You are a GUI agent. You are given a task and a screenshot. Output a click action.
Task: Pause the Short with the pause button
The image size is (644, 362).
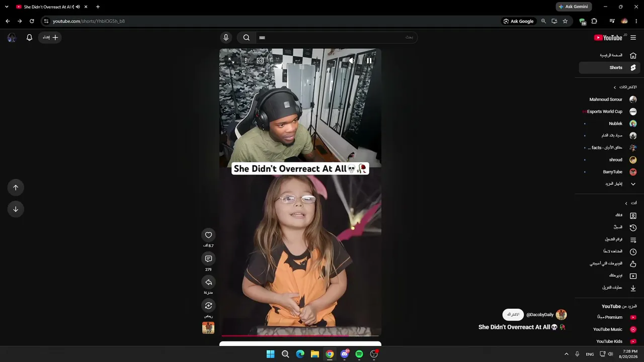tap(369, 61)
